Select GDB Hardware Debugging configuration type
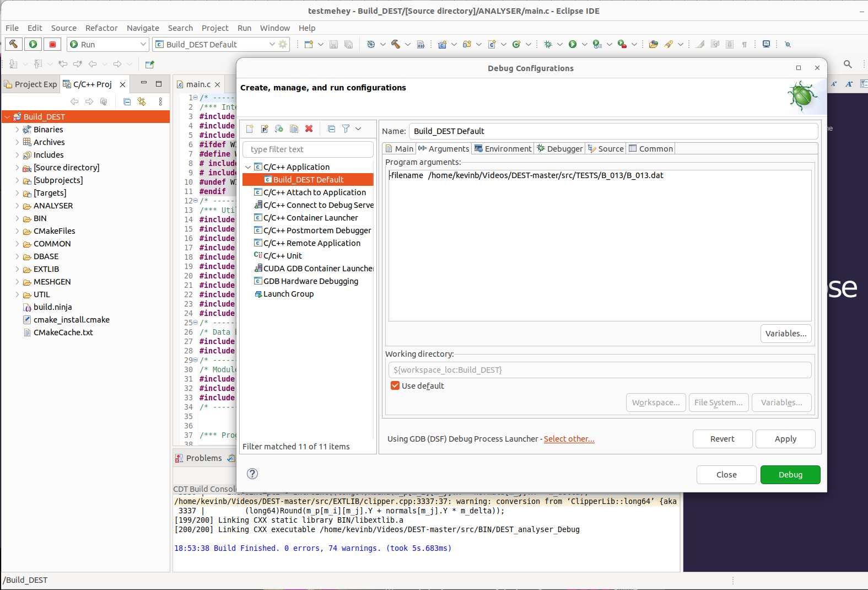 (x=311, y=281)
